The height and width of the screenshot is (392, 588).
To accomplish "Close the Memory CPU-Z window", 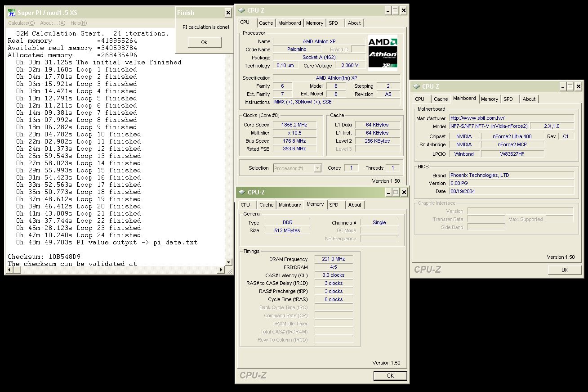I will pyautogui.click(x=403, y=192).
